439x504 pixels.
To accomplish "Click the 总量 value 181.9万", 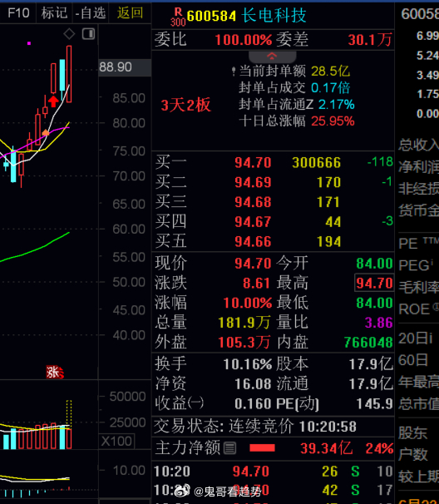I will (x=244, y=323).
